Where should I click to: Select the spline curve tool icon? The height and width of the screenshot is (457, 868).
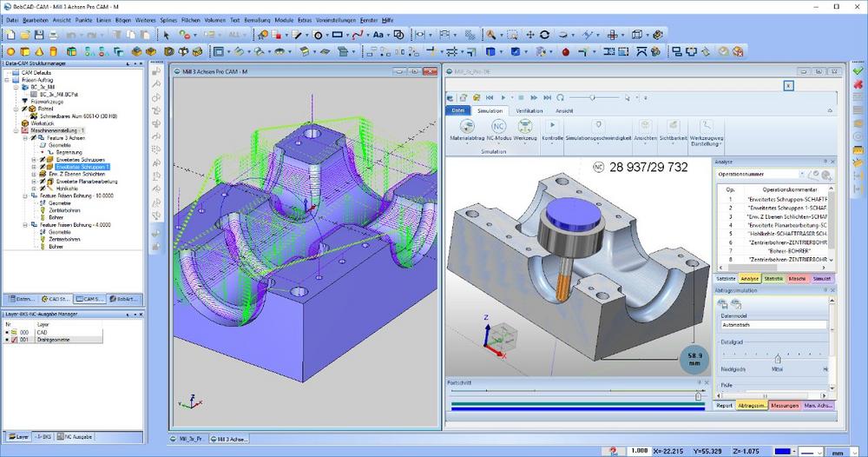coord(358,35)
